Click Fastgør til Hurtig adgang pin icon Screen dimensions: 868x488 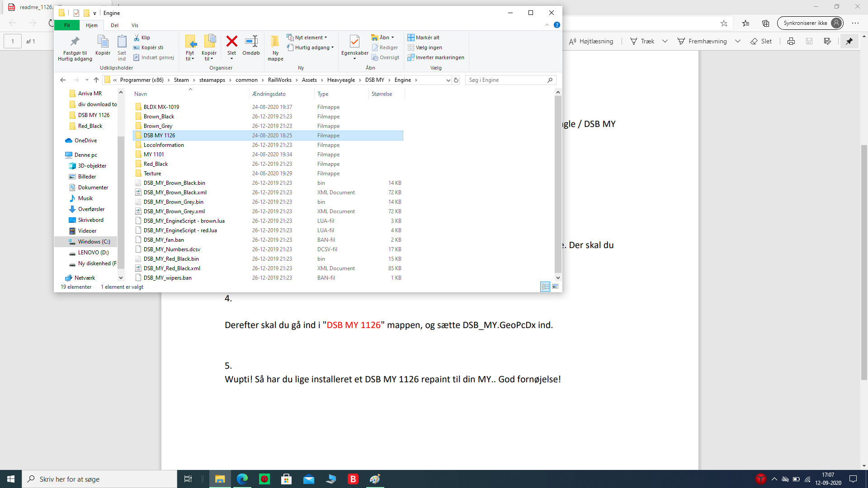coord(75,42)
